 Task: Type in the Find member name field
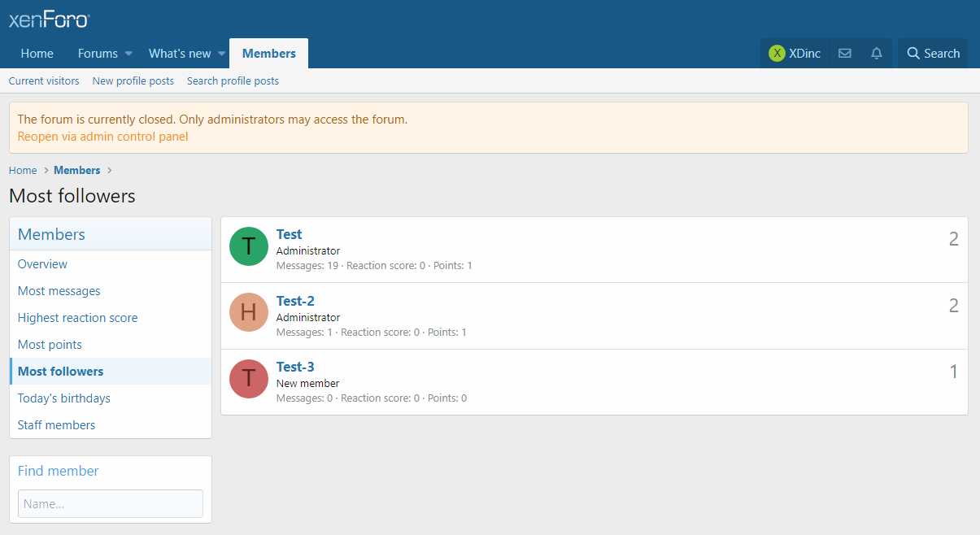pos(111,503)
